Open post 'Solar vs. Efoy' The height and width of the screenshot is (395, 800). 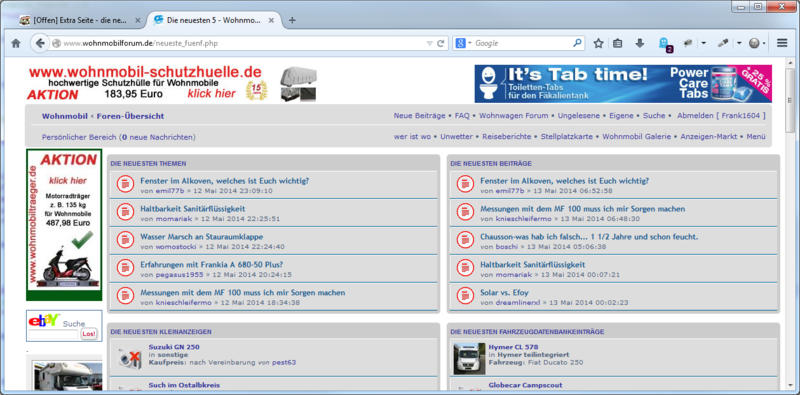(504, 292)
